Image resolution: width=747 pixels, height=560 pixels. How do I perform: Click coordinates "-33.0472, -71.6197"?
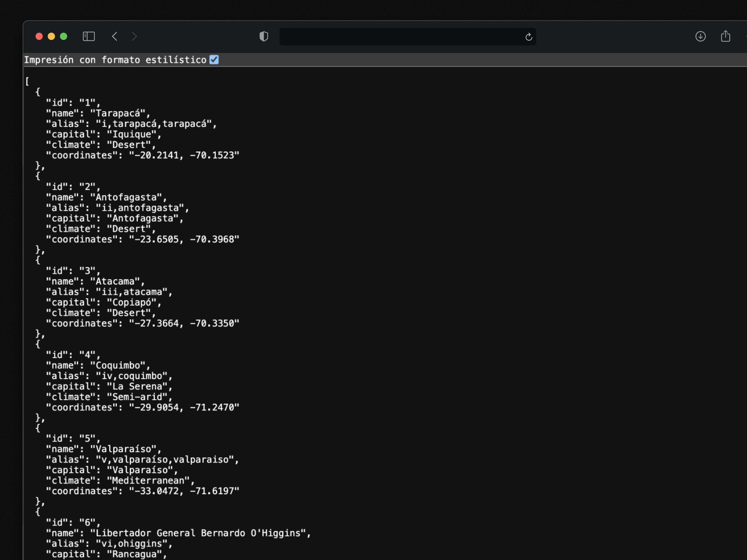point(184,491)
